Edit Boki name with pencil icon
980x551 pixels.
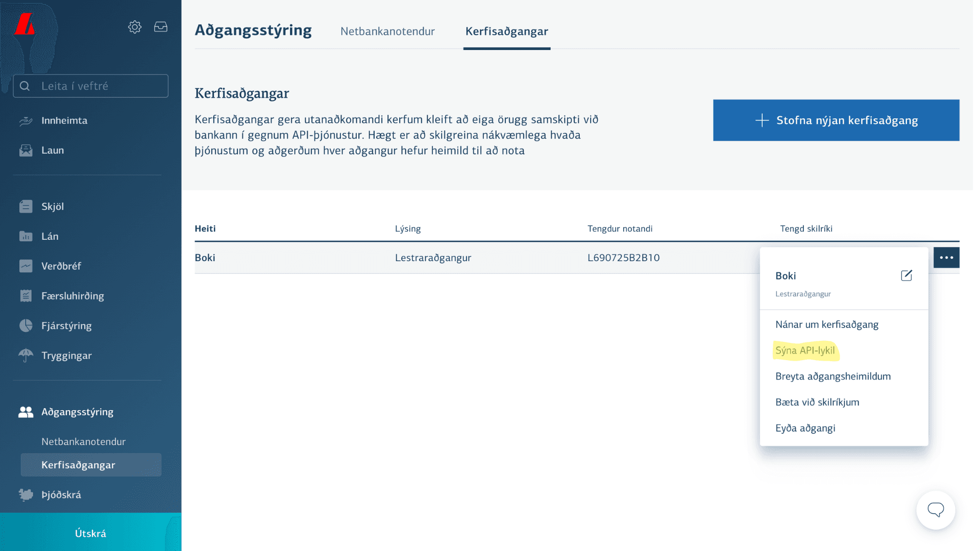906,276
